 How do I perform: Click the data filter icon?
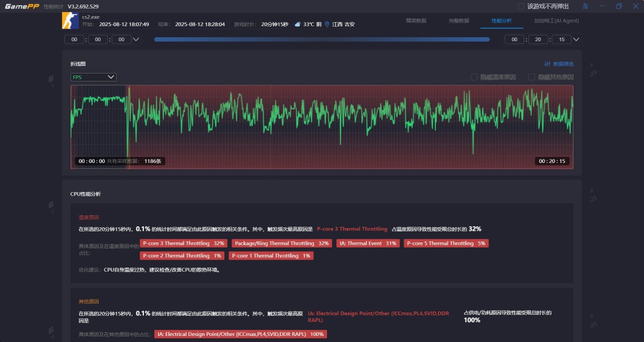click(547, 64)
